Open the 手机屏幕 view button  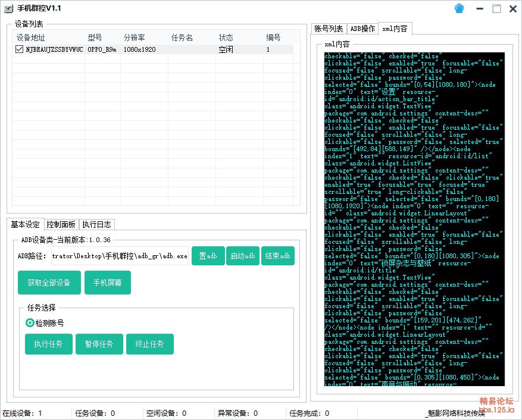(107, 283)
